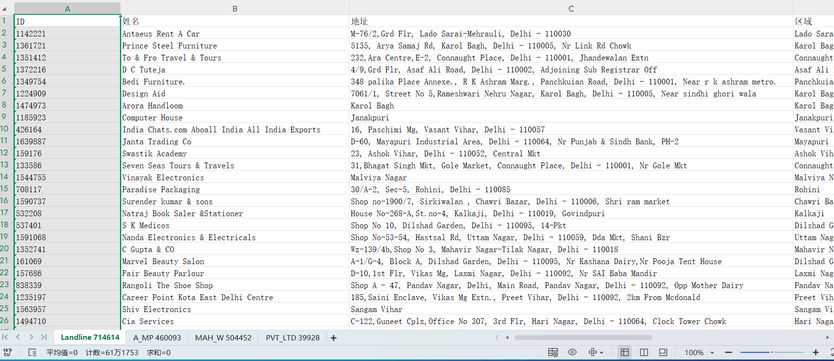The image size is (834, 361).
Task: Jump to the first sheet tab arrow
Action: (5, 338)
